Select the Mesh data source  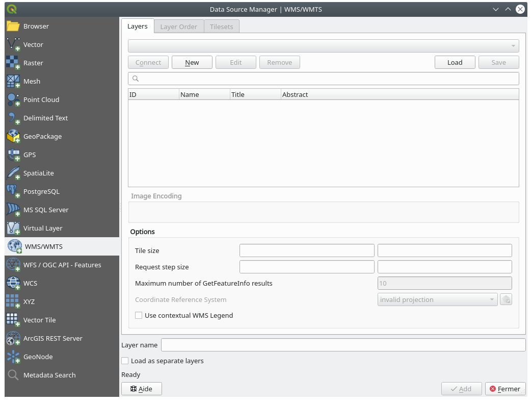[x=31, y=81]
